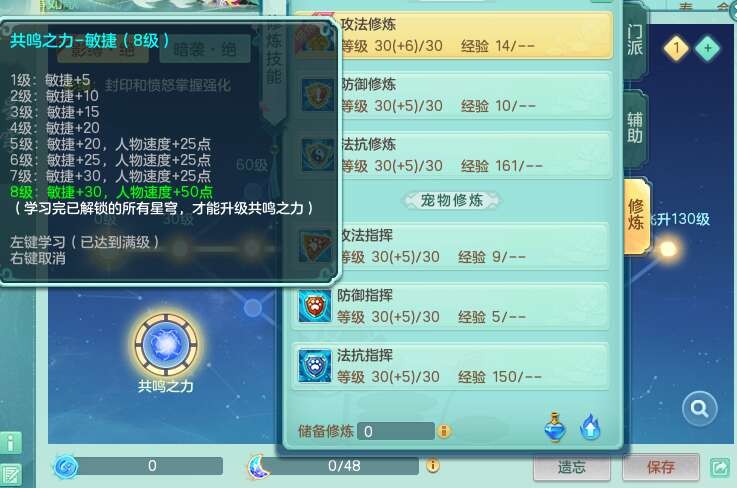Screen dimensions: 737x488
Task: Select the 法抗修炼 row
Action: (x=453, y=156)
